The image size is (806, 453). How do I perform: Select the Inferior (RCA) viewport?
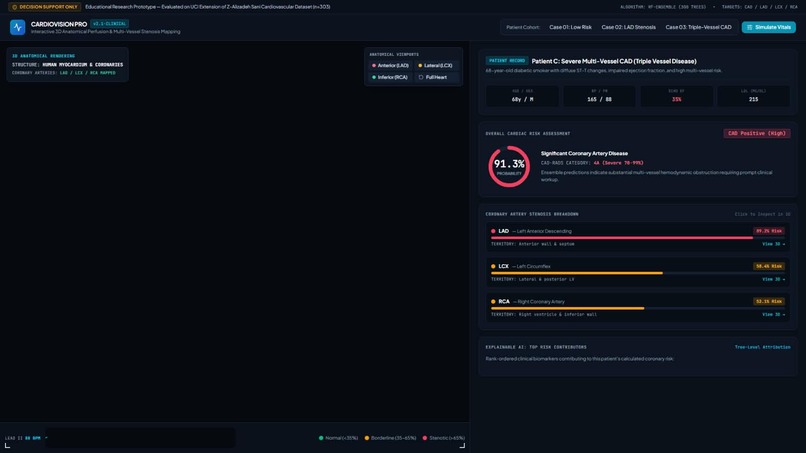(391, 77)
